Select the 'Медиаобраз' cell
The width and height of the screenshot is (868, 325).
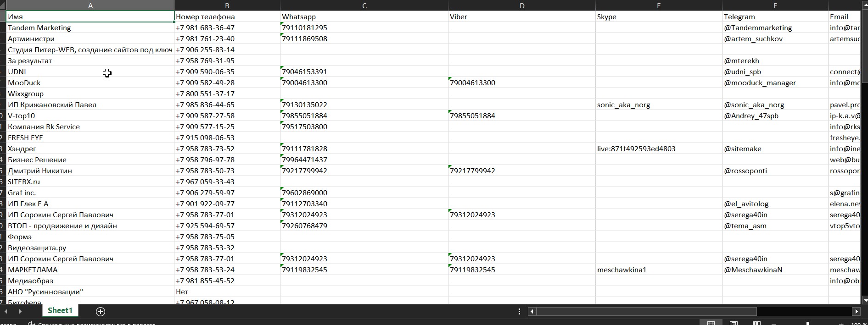tap(90, 281)
